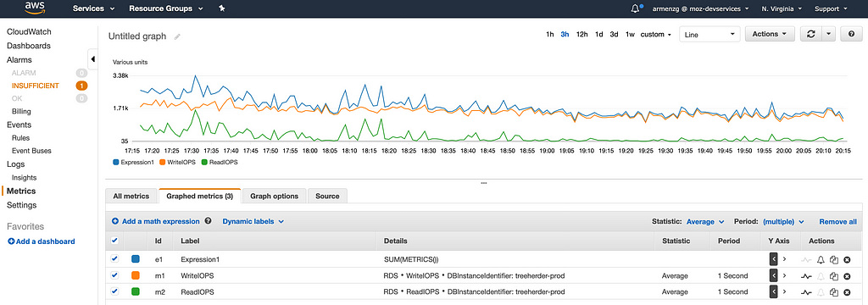Duplicate the Expression1 row
Viewport: 868px width, 305px height.
(834, 259)
